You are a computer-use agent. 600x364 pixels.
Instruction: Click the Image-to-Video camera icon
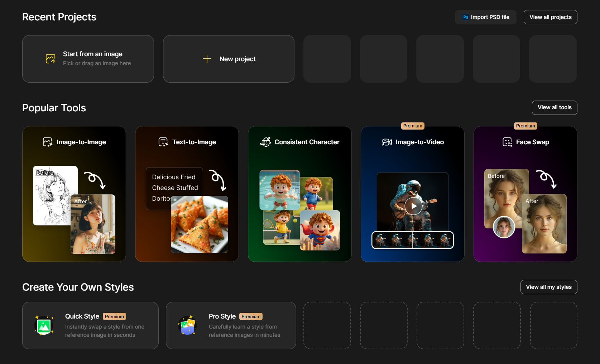click(x=387, y=142)
